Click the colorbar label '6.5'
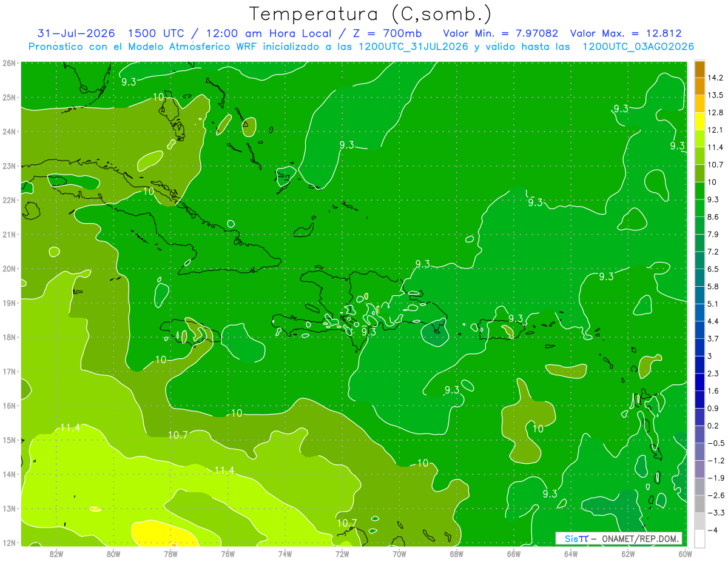Screen dimensions: 728x562 713,269
